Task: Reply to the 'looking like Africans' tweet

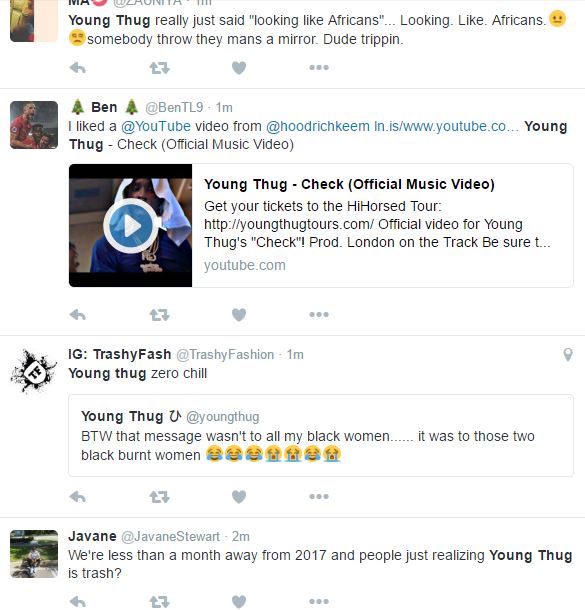Action: [x=77, y=68]
